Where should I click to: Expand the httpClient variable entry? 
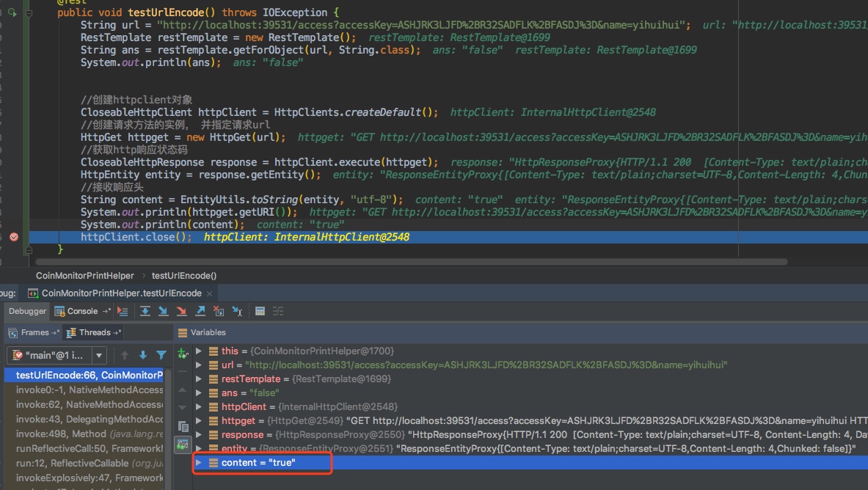[x=198, y=407]
